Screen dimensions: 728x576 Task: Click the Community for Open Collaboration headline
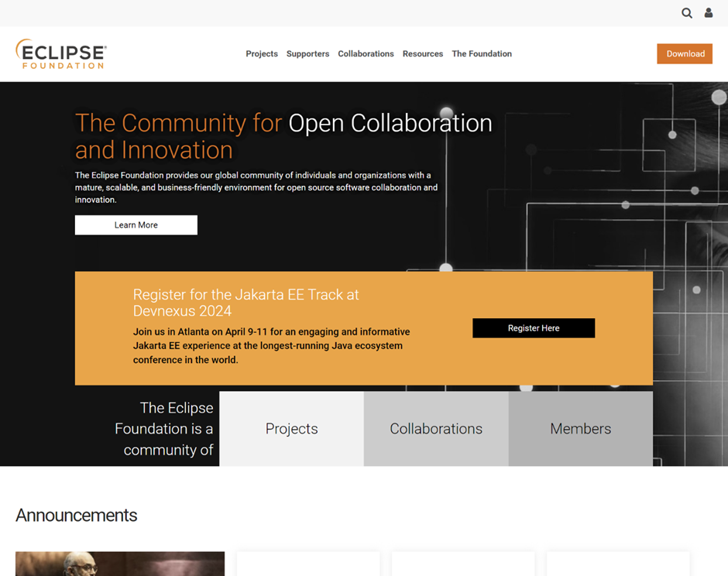[x=283, y=136]
